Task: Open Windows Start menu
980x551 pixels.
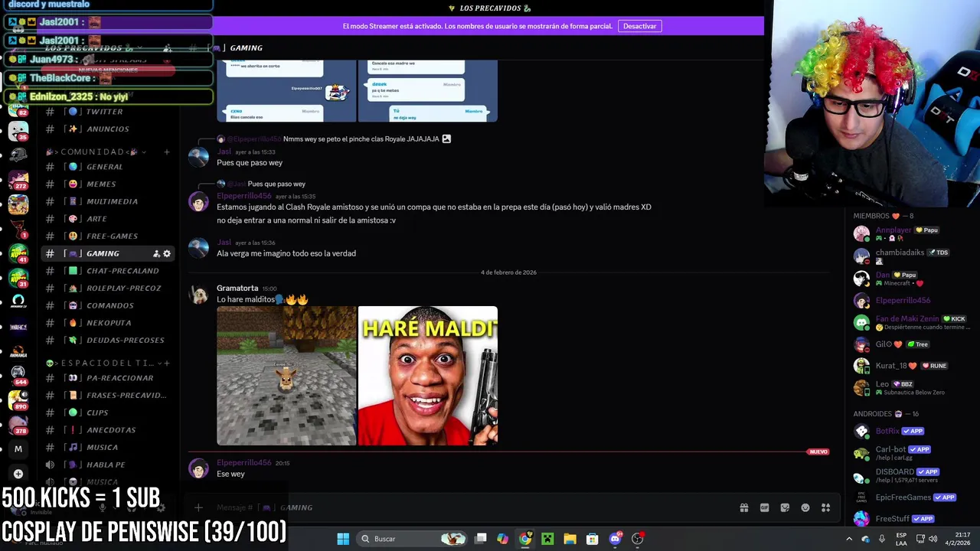Action: pos(343,539)
